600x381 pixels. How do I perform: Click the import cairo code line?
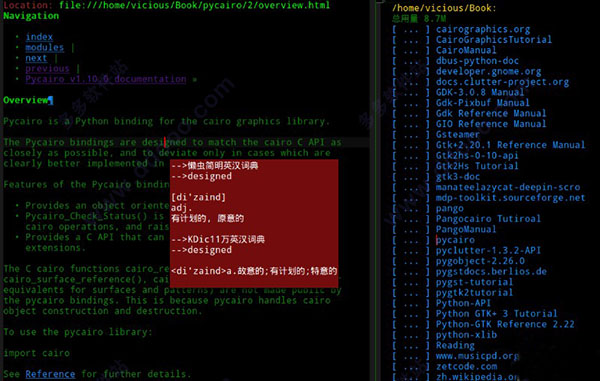[36, 353]
